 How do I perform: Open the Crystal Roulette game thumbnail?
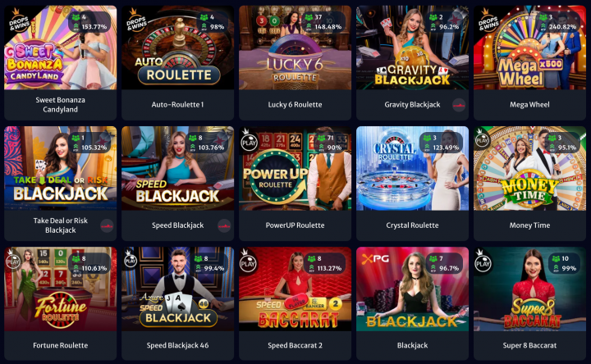pyautogui.click(x=412, y=168)
